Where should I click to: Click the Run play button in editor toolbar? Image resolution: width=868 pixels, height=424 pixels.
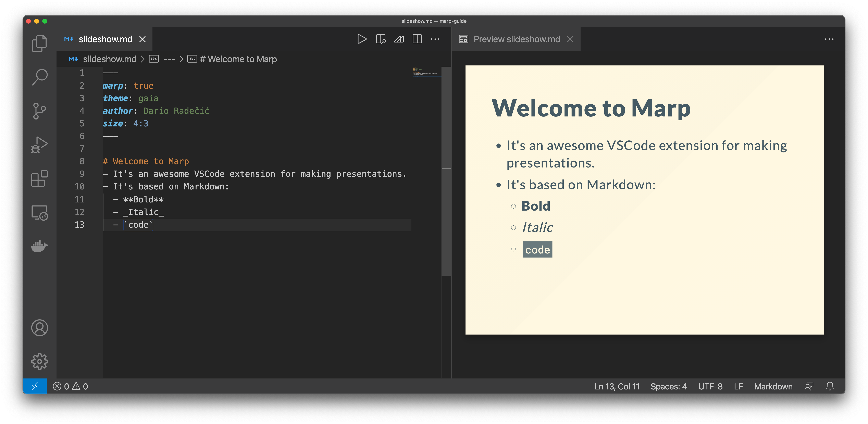pyautogui.click(x=362, y=39)
